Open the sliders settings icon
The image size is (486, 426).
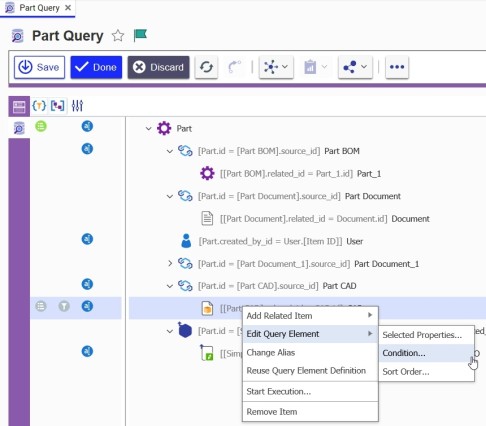point(77,106)
